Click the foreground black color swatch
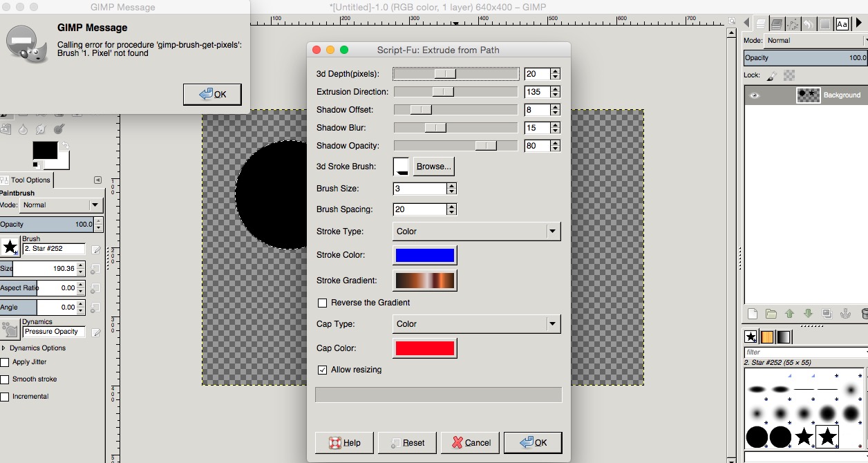 click(45, 151)
